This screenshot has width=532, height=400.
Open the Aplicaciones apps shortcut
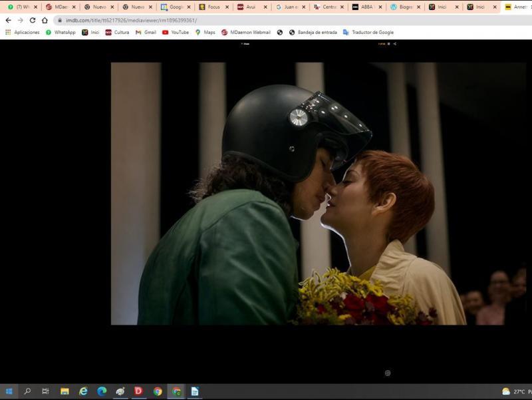click(23, 32)
